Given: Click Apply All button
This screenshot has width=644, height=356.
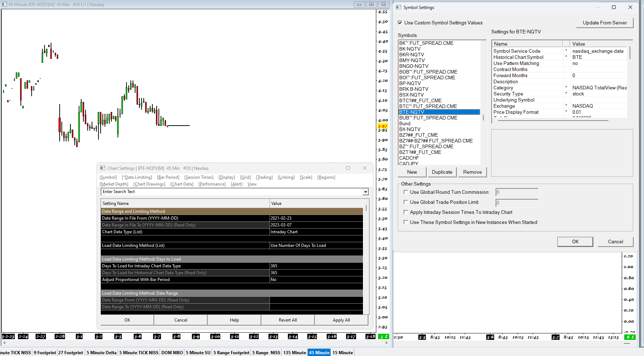Looking at the screenshot, I should tap(341, 320).
